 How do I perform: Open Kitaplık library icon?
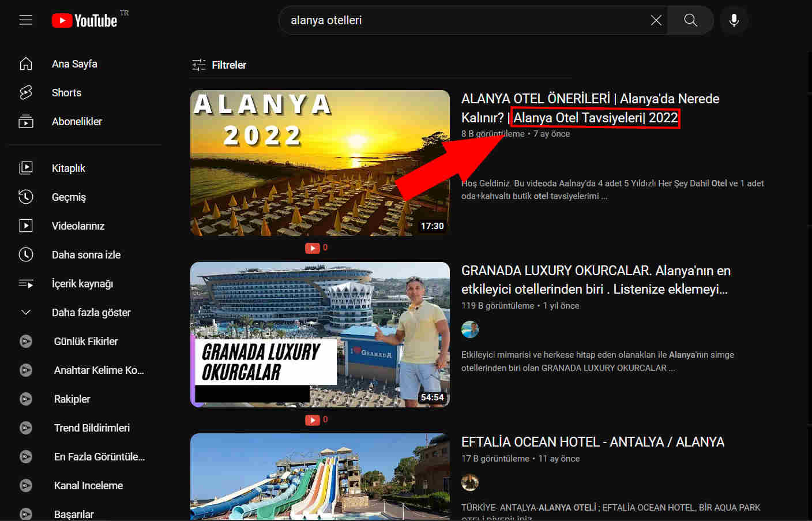point(26,168)
